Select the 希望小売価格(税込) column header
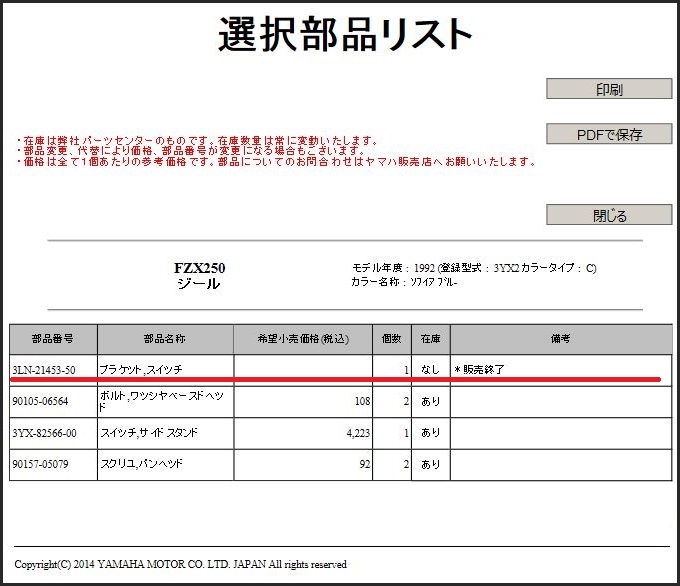 tap(302, 339)
